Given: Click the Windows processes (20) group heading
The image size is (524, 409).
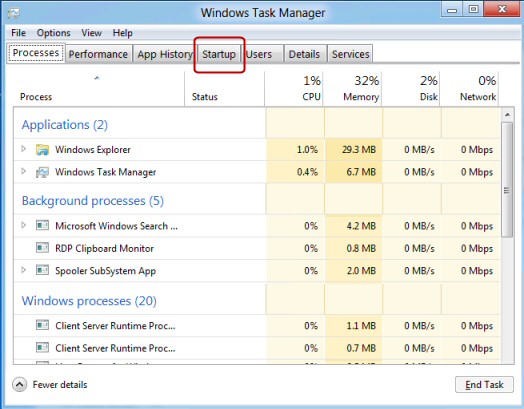Looking at the screenshot, I should point(89,301).
